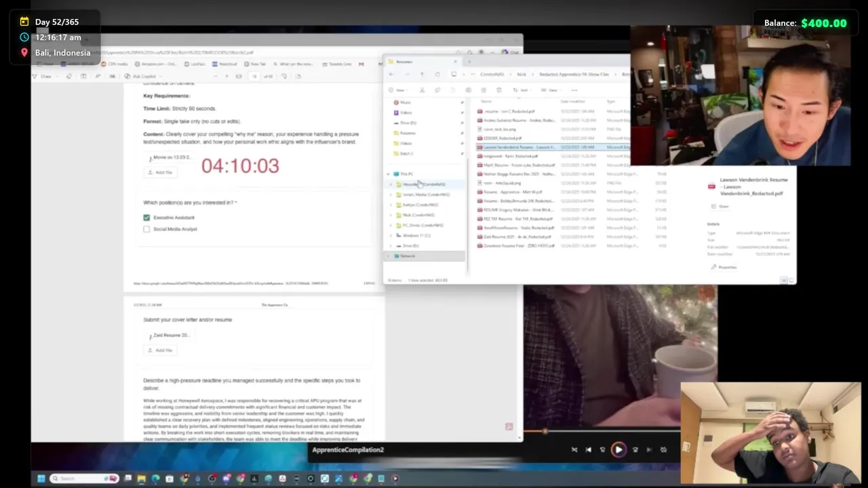Click the Cut icon in Explorer toolbar

point(422,90)
